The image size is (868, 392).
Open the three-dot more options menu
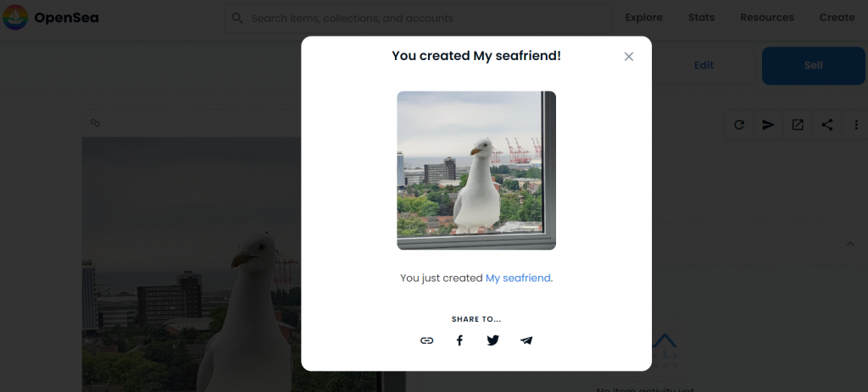coord(856,125)
